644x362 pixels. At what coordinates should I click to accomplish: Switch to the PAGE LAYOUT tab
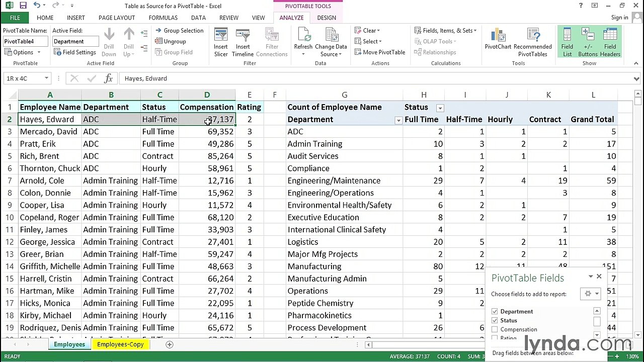[117, 18]
